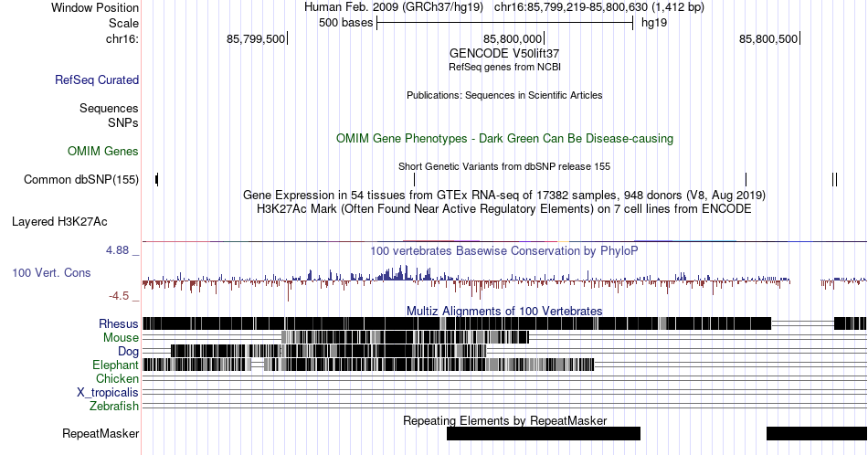The width and height of the screenshot is (868, 455).
Task: Click the OMIM Genes track label
Action: (x=103, y=151)
